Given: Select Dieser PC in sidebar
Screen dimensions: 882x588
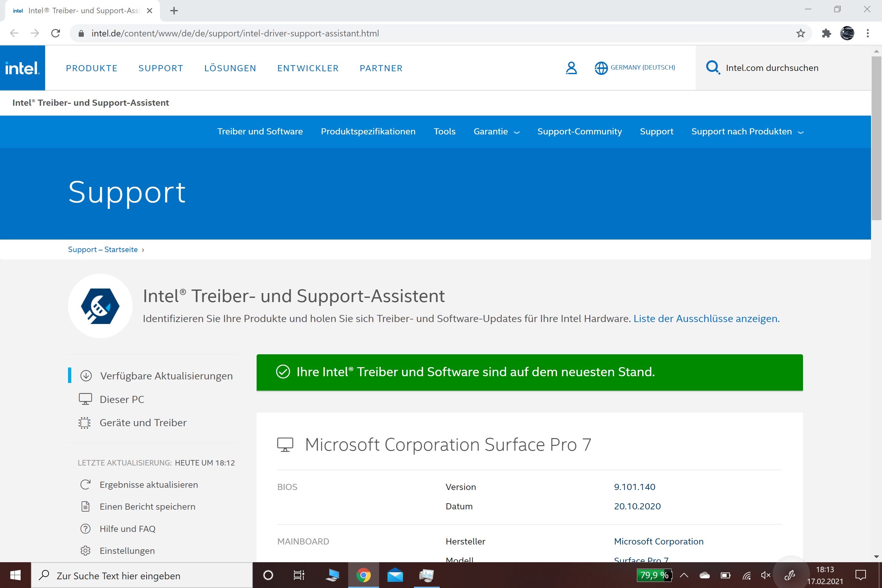Looking at the screenshot, I should pos(122,399).
